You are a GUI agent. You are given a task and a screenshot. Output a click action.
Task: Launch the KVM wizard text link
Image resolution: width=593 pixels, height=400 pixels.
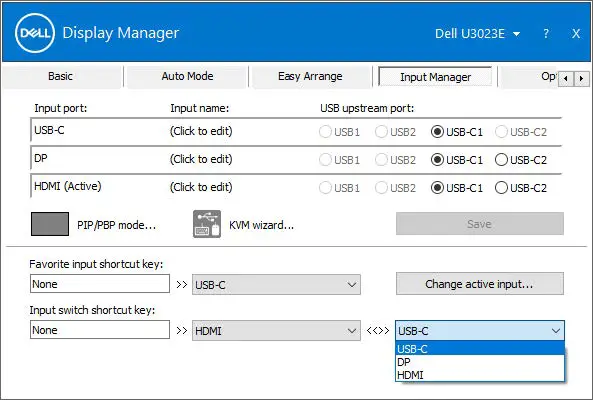click(261, 225)
